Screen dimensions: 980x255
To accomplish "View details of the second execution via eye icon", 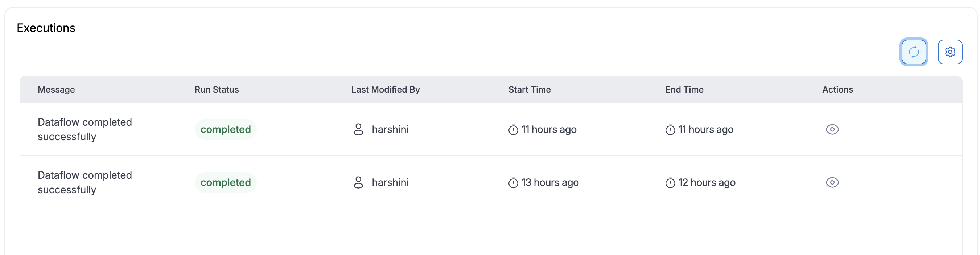I will pos(832,182).
